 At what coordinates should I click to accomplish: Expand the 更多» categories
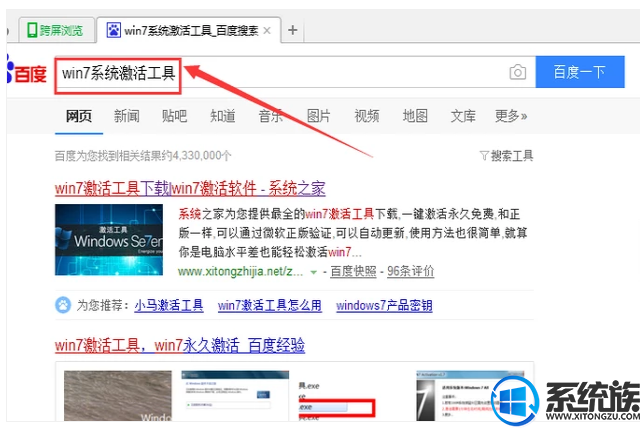click(511, 116)
